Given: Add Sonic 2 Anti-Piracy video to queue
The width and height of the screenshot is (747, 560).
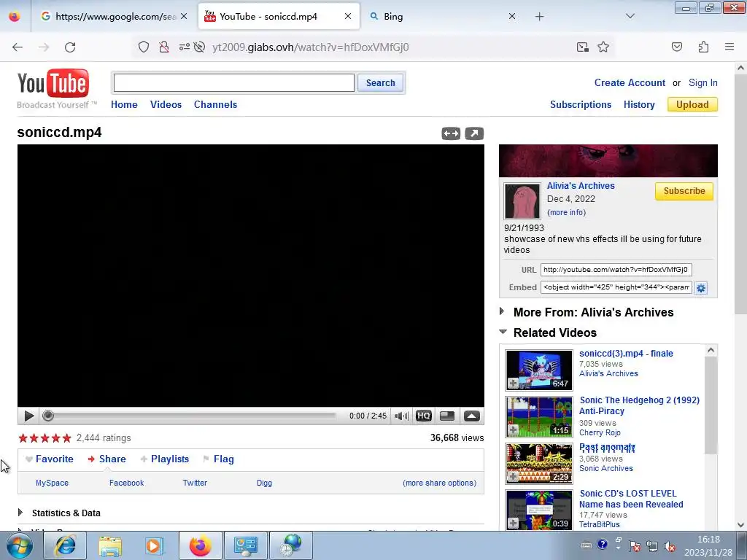Looking at the screenshot, I should pyautogui.click(x=513, y=430).
